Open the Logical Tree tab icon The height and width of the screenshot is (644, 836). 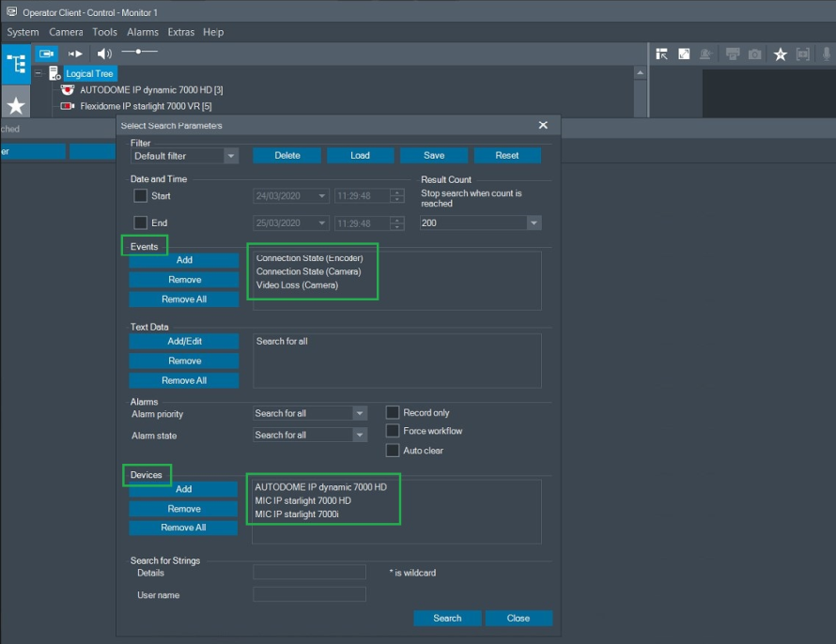[x=16, y=64]
